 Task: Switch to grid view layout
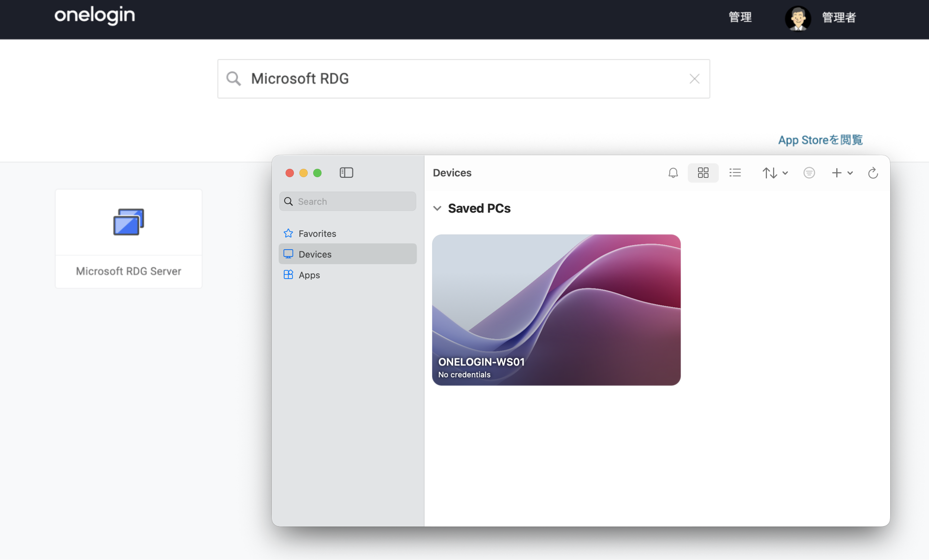(x=703, y=173)
